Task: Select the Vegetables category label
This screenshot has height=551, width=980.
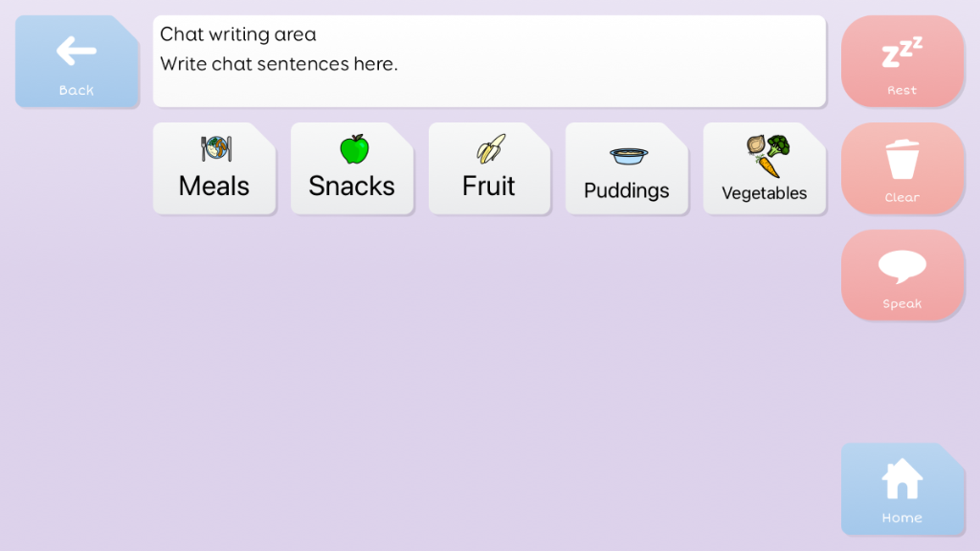Action: point(764,193)
